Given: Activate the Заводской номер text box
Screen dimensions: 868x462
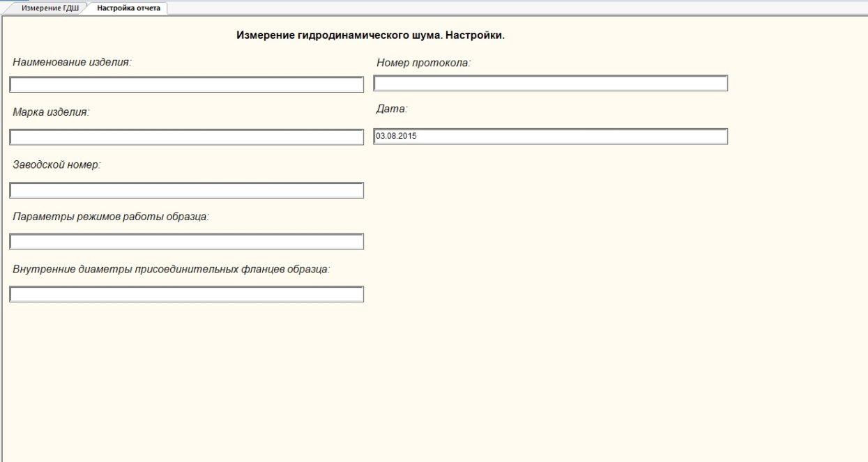Looking at the screenshot, I should (x=187, y=190).
